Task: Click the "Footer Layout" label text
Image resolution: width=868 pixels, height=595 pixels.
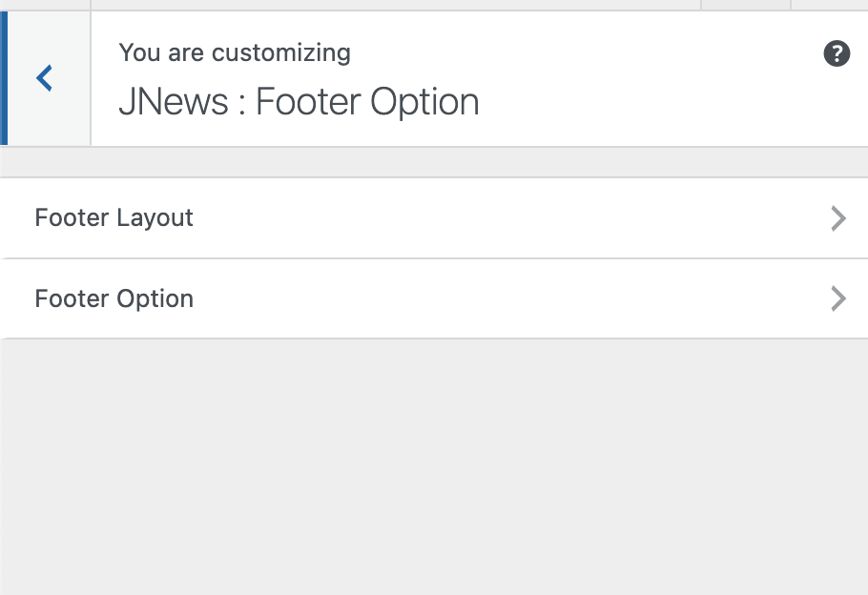Action: tap(114, 218)
